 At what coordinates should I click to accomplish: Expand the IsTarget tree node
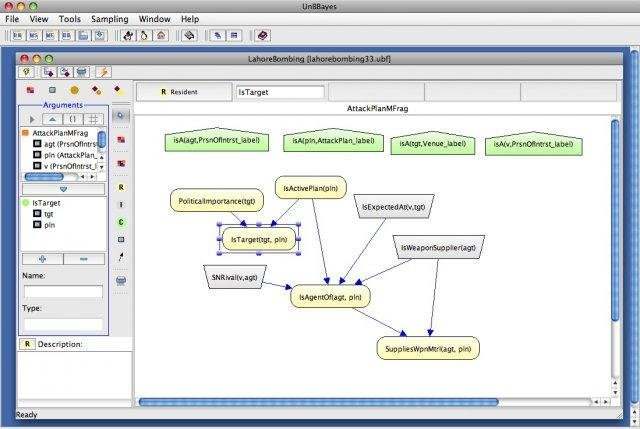click(x=25, y=202)
